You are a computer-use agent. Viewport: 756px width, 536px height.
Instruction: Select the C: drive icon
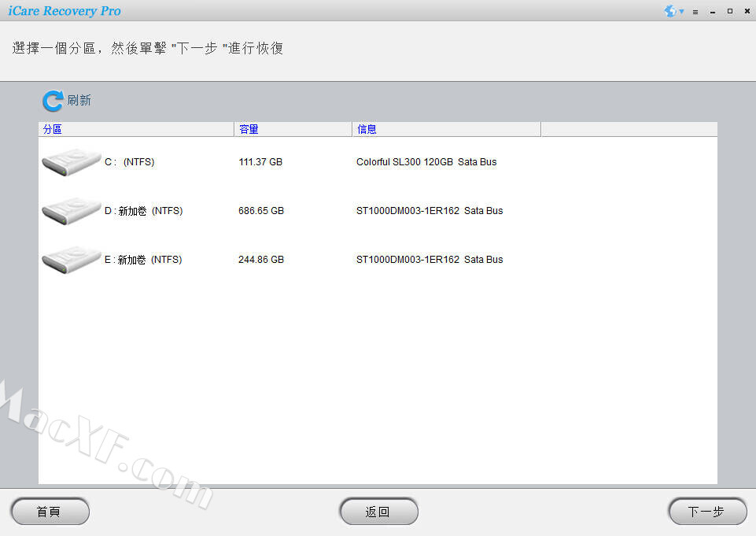tap(71, 162)
